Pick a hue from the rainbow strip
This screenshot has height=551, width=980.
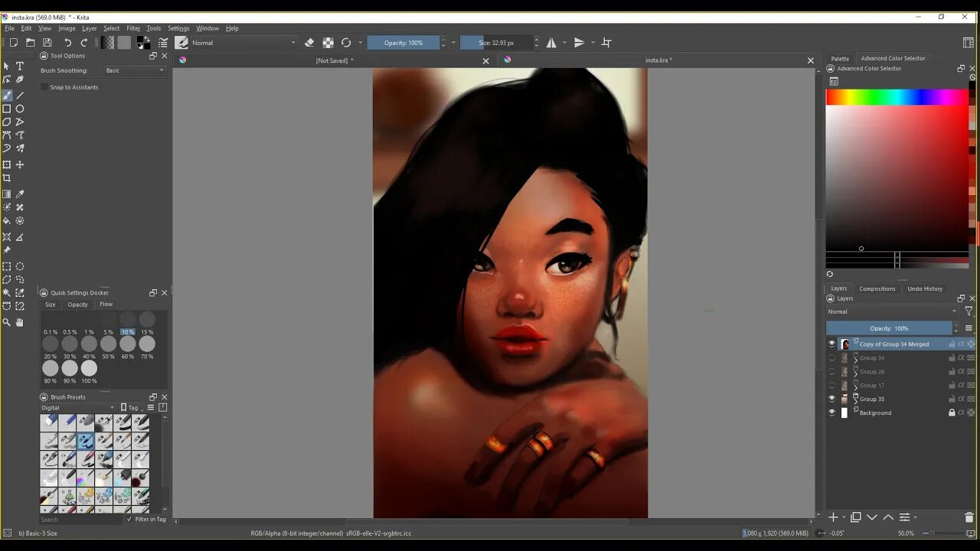tap(897, 97)
